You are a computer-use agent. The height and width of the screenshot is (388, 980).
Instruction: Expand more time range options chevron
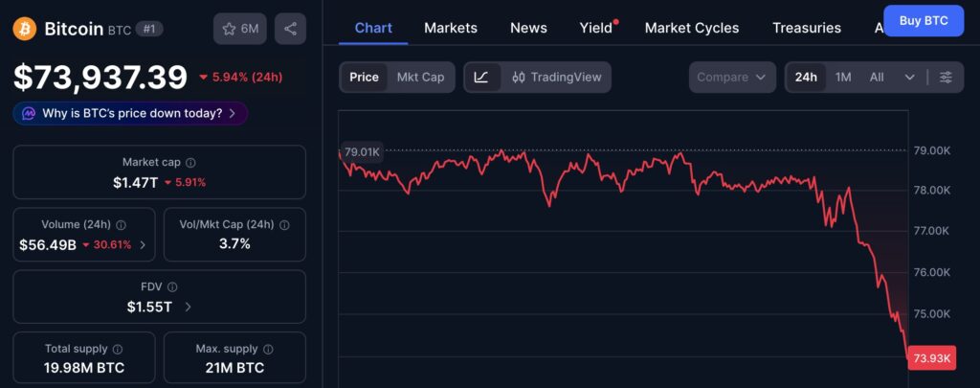tap(909, 77)
